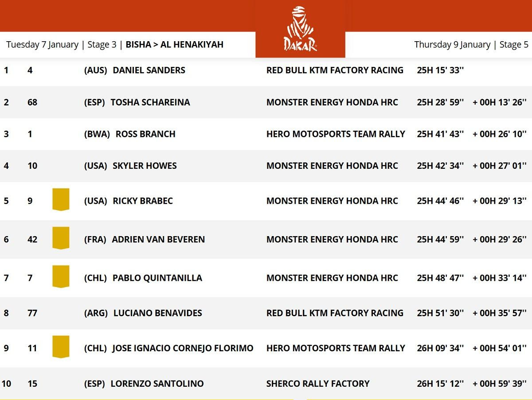Click bib number 68 in second row
The image size is (532, 400).
32,102
